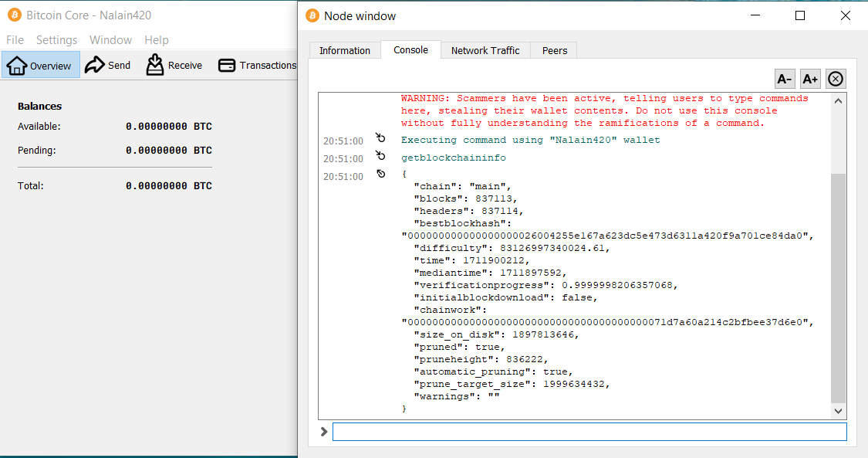Click the "pruned": true line
Image resolution: width=868 pixels, height=458 pixels.
pos(460,347)
